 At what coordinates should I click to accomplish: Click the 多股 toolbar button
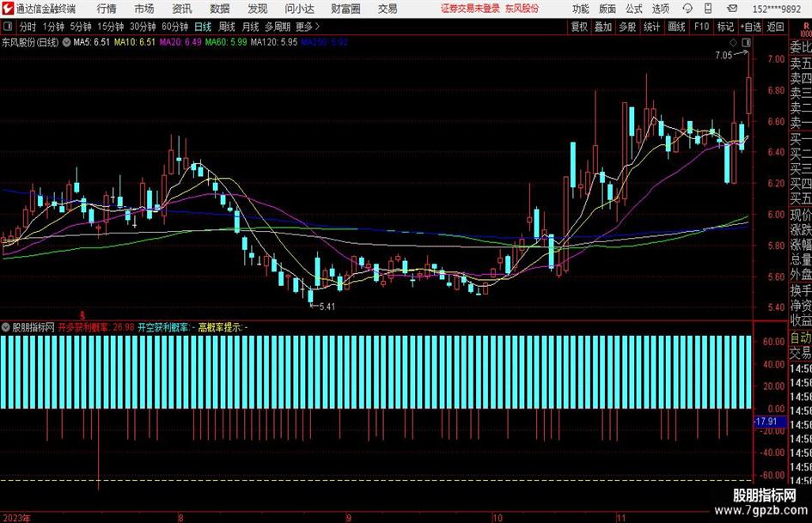pos(627,27)
